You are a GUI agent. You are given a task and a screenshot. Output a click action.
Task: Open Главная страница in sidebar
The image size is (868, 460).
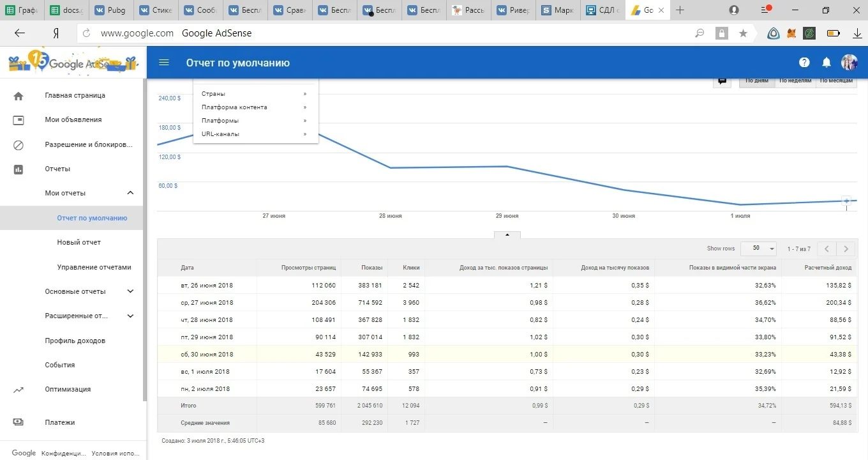tap(75, 96)
